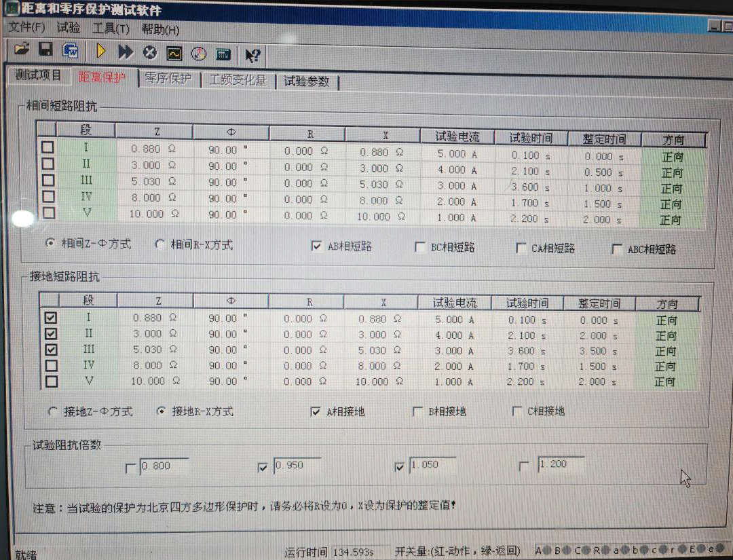Open the 试验 menu
Image resolution: width=733 pixels, height=560 pixels.
pos(68,29)
